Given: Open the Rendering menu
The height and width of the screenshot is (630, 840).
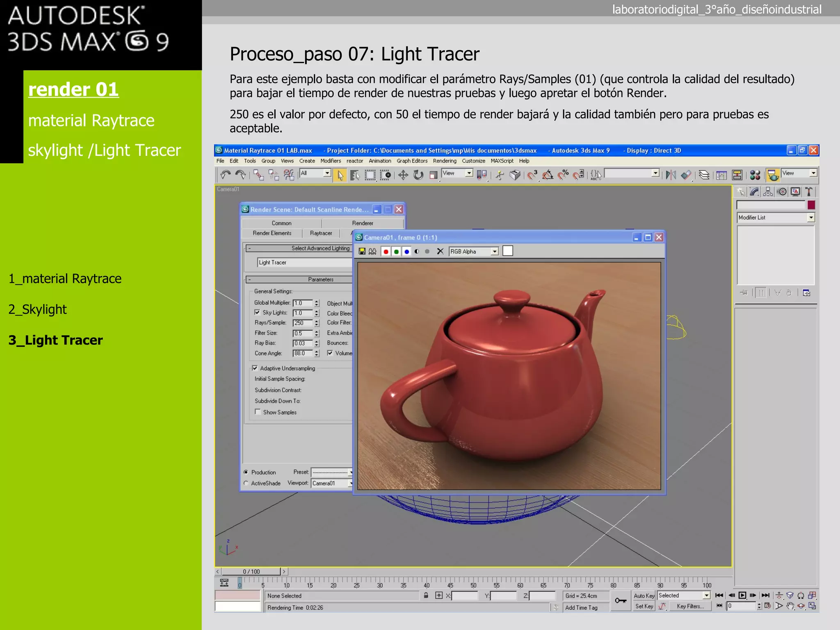Looking at the screenshot, I should point(445,161).
